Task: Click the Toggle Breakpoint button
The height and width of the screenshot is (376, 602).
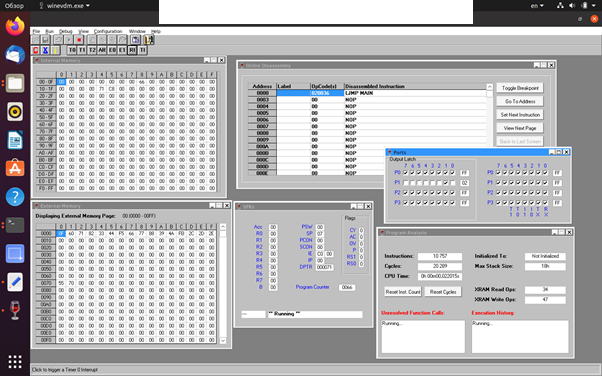Action: (x=520, y=88)
